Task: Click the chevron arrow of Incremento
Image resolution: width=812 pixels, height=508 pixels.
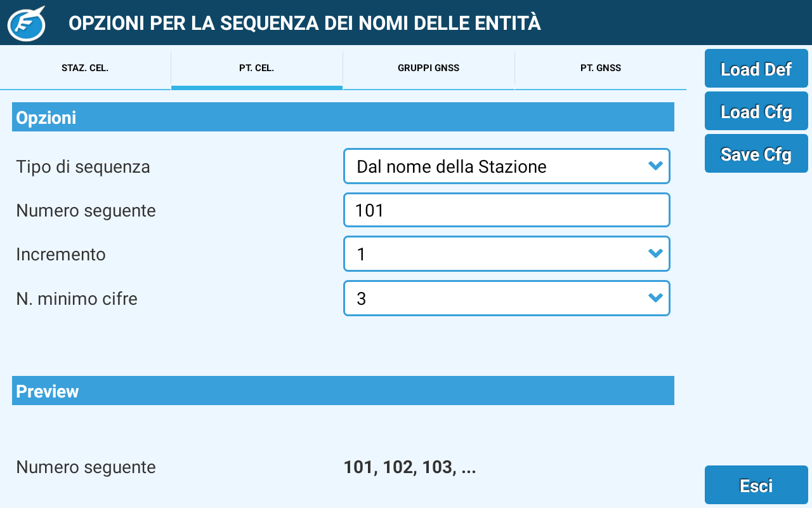Action: click(655, 254)
